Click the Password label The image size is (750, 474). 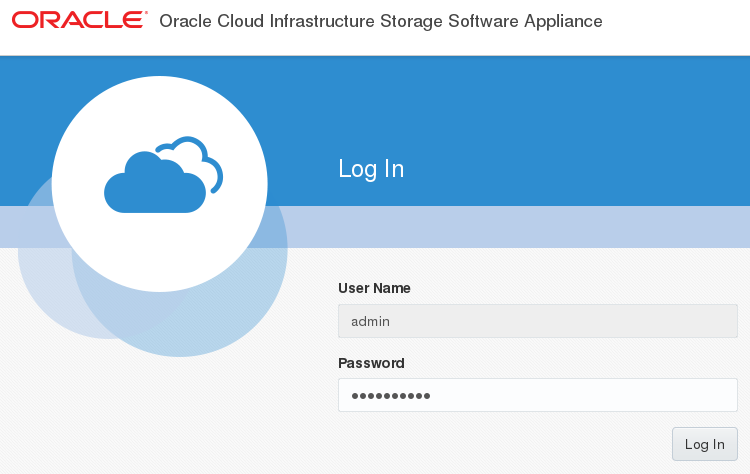(371, 363)
